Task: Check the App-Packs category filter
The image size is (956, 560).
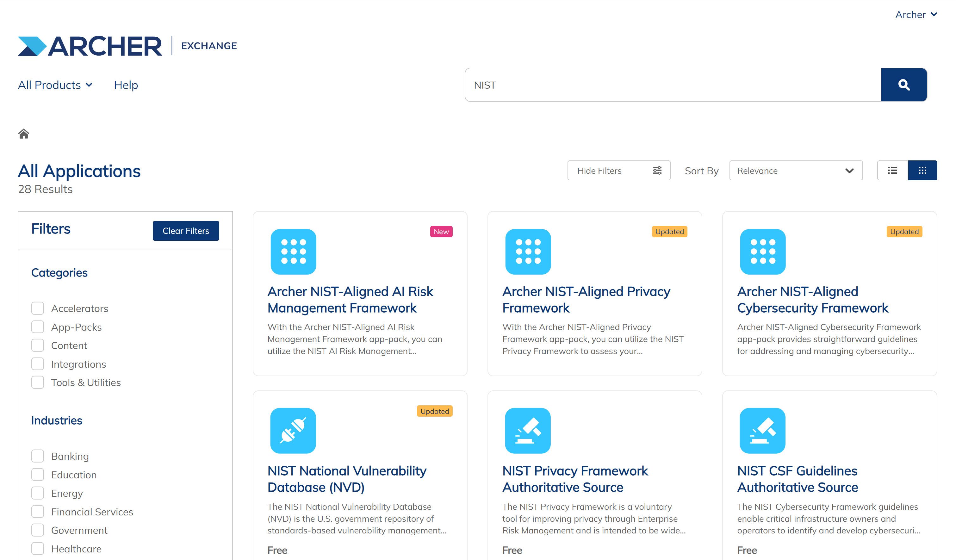Action: tap(38, 327)
